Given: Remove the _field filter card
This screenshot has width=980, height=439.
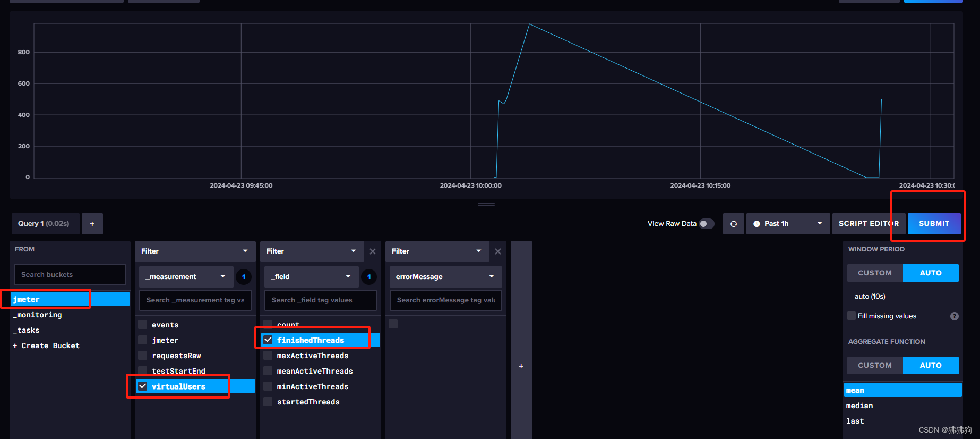Looking at the screenshot, I should click(373, 251).
